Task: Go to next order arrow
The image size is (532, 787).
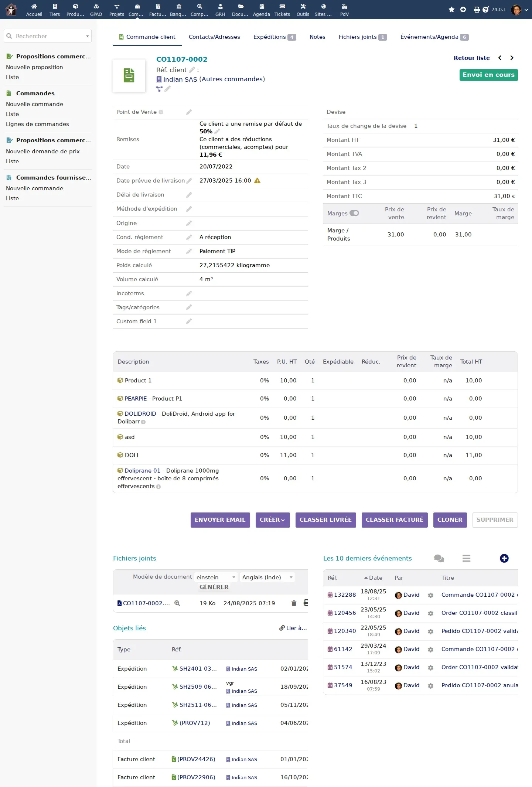Action: coord(512,58)
